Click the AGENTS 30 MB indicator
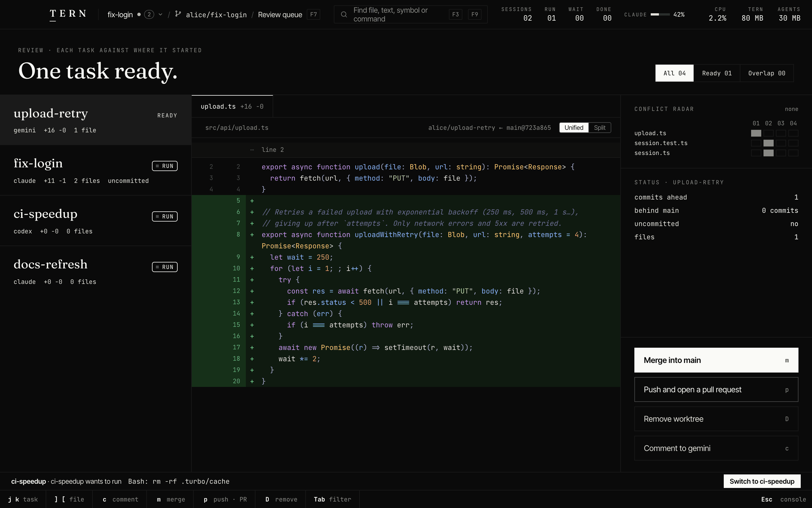Viewport: 812px width, 508px height. click(789, 14)
